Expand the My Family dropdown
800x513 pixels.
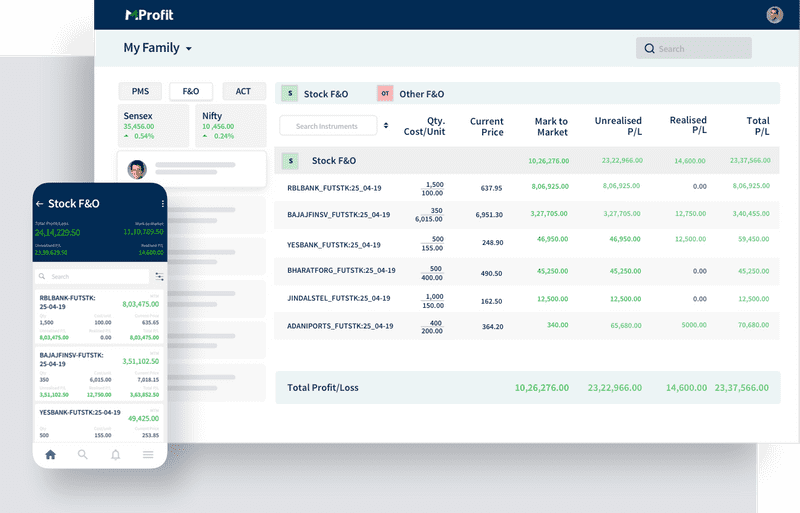pyautogui.click(x=188, y=49)
